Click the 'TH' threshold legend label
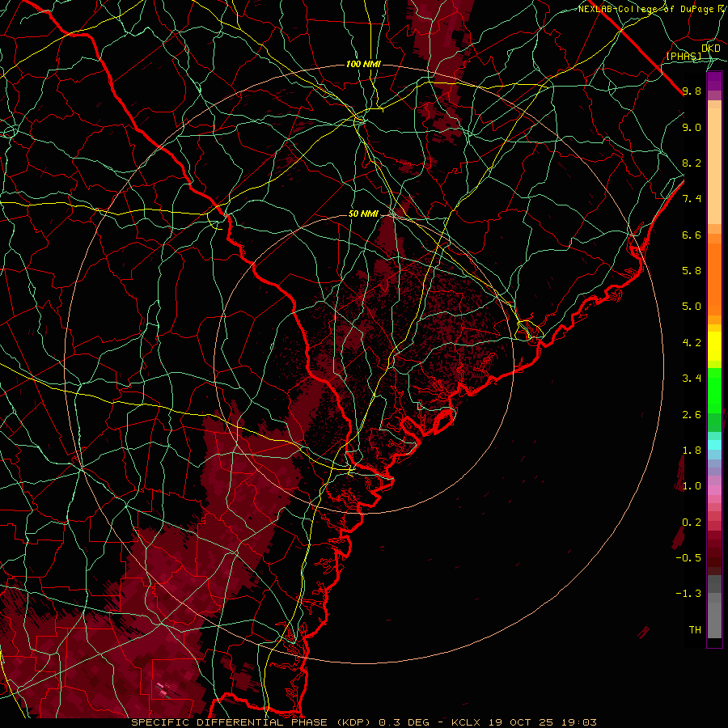The height and width of the screenshot is (728, 728). (x=695, y=630)
